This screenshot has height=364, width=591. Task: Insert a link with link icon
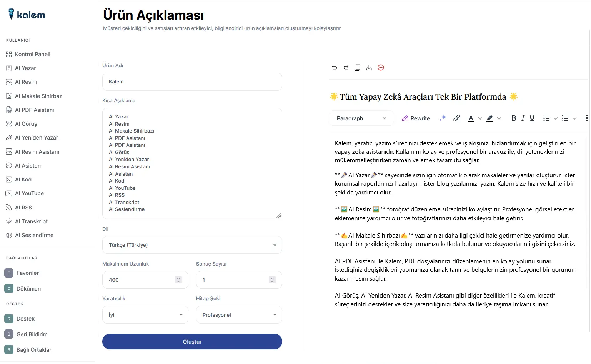(x=457, y=118)
